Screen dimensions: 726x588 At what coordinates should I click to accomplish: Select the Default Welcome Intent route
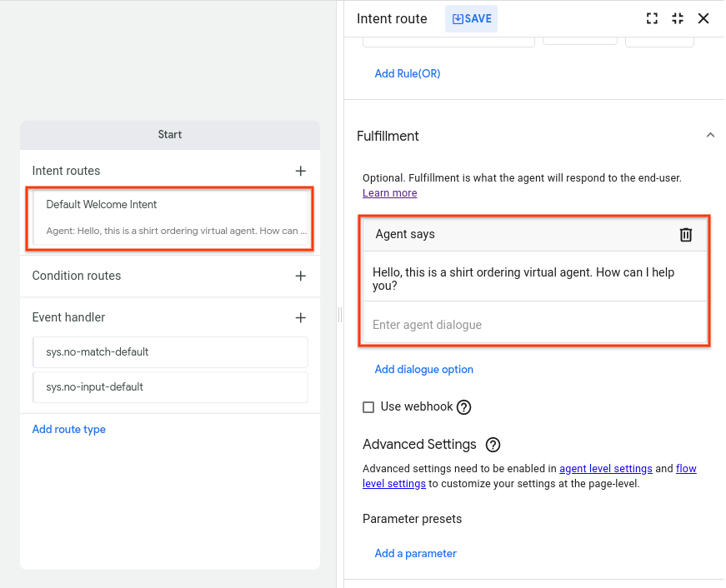[x=171, y=217]
